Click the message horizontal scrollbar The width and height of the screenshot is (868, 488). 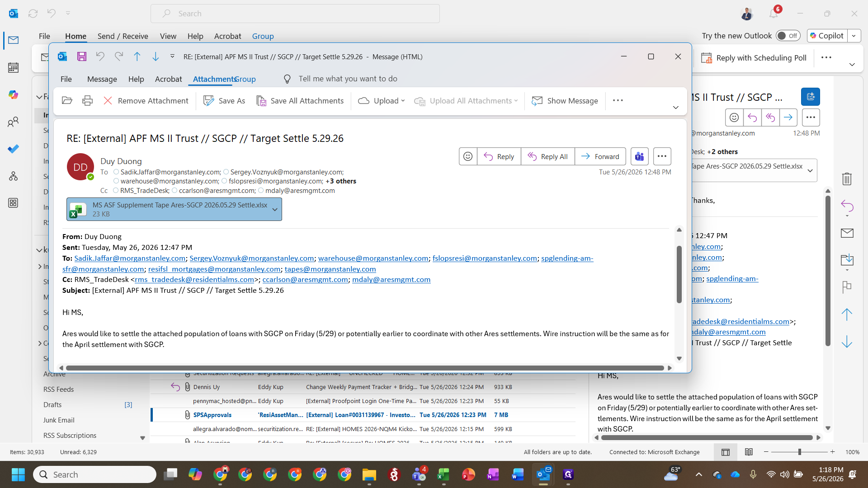tap(365, 368)
